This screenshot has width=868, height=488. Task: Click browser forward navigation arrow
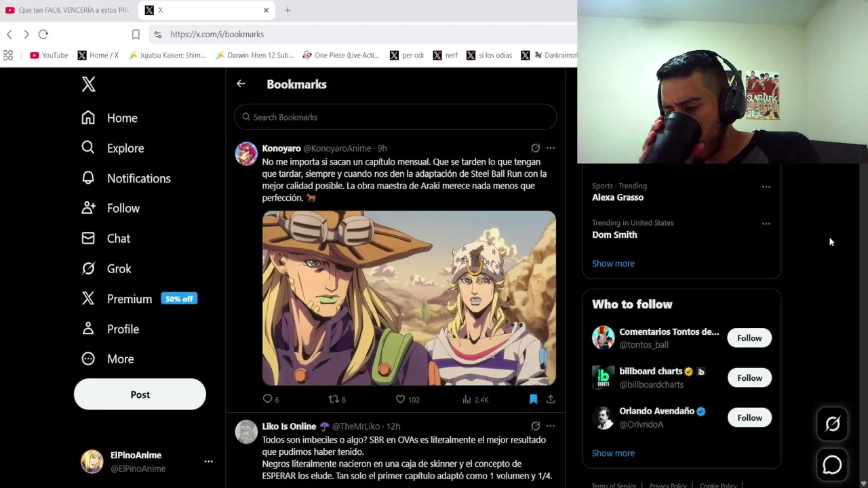point(26,34)
